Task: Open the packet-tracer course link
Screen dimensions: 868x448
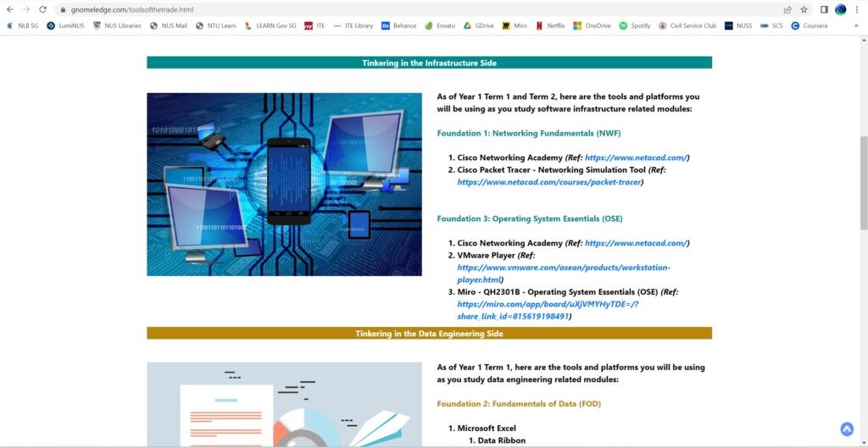Action: coord(548,182)
